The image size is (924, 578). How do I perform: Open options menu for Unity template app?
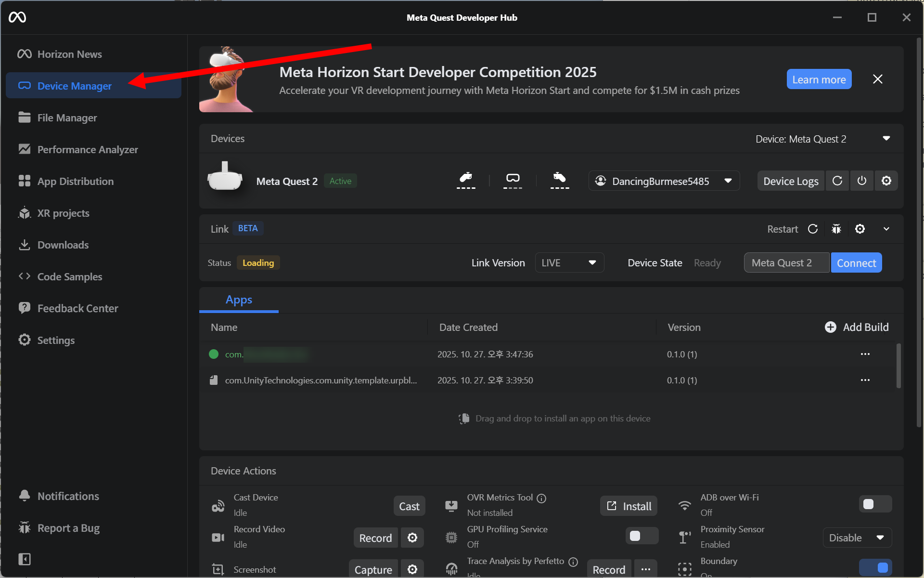(865, 380)
